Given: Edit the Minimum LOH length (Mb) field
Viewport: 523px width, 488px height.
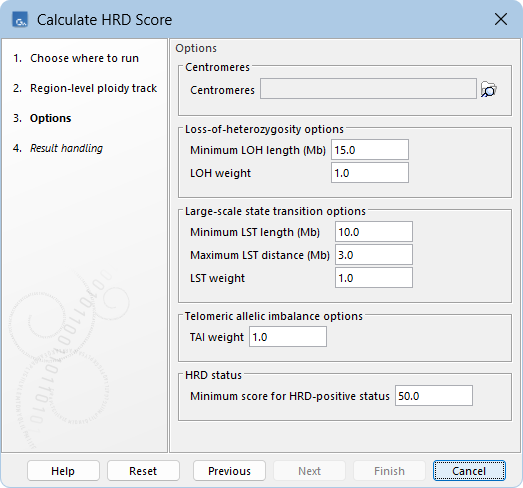Looking at the screenshot, I should click(x=370, y=150).
